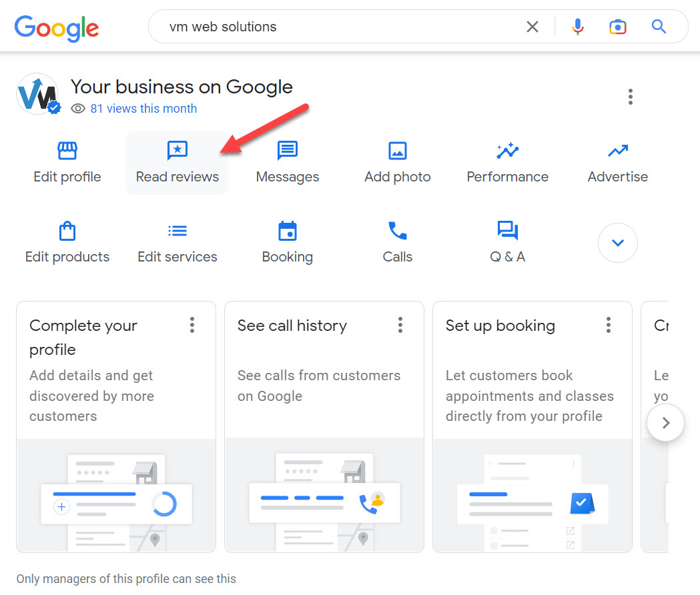Open Calls phone option

(x=397, y=242)
